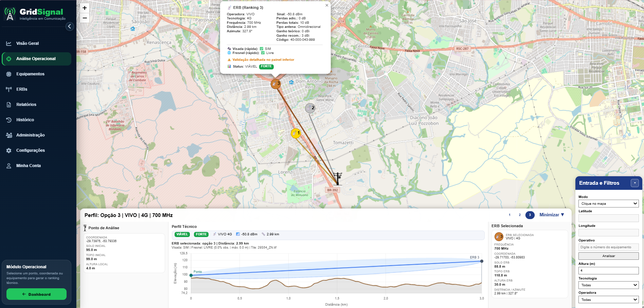644x308 pixels.
Task: Collapse the sidebar with chevron button
Action: click(70, 26)
